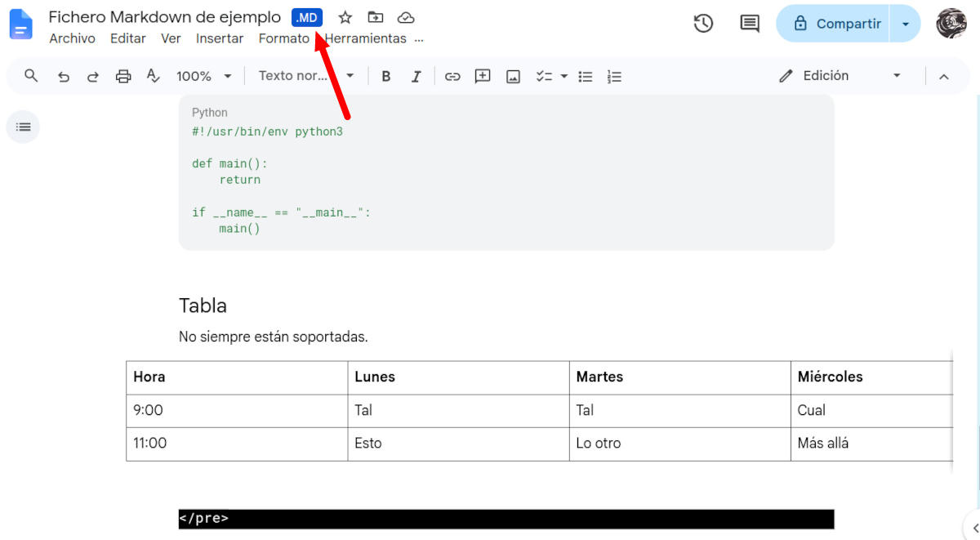Open the Edición mode dropdown

[x=840, y=76]
